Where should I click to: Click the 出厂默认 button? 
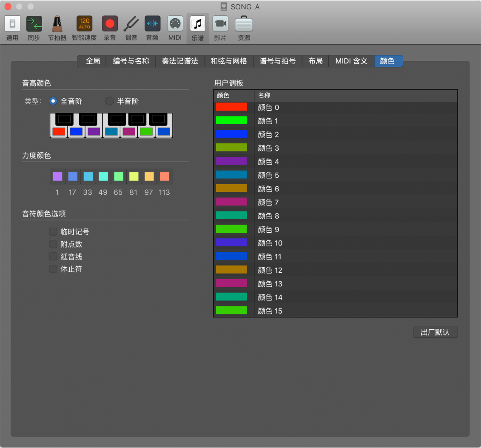[435, 332]
